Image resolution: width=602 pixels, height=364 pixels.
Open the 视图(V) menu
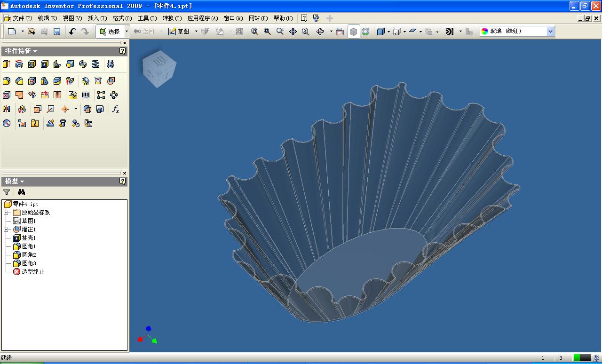point(72,18)
